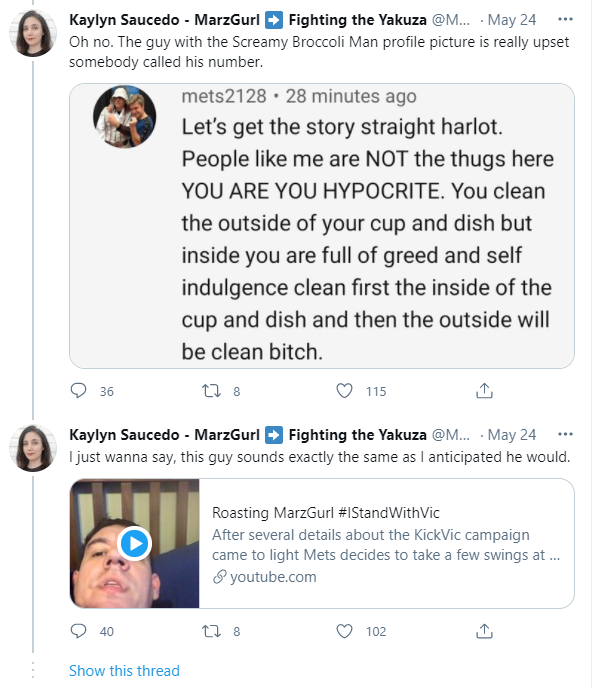The height and width of the screenshot is (688, 593).
Task: Open more options menu on second tweet
Action: click(565, 434)
